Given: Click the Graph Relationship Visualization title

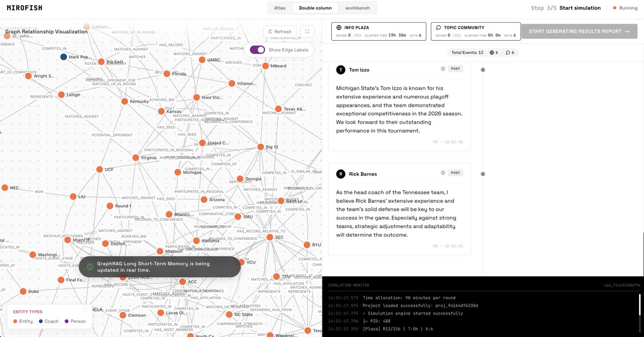Looking at the screenshot, I should 46,32.
